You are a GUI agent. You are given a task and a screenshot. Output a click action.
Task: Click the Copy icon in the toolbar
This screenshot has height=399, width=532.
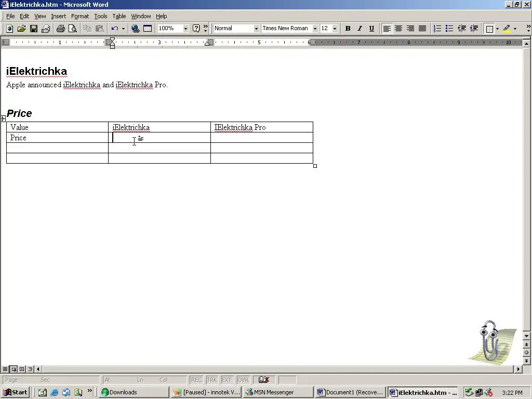click(x=87, y=29)
